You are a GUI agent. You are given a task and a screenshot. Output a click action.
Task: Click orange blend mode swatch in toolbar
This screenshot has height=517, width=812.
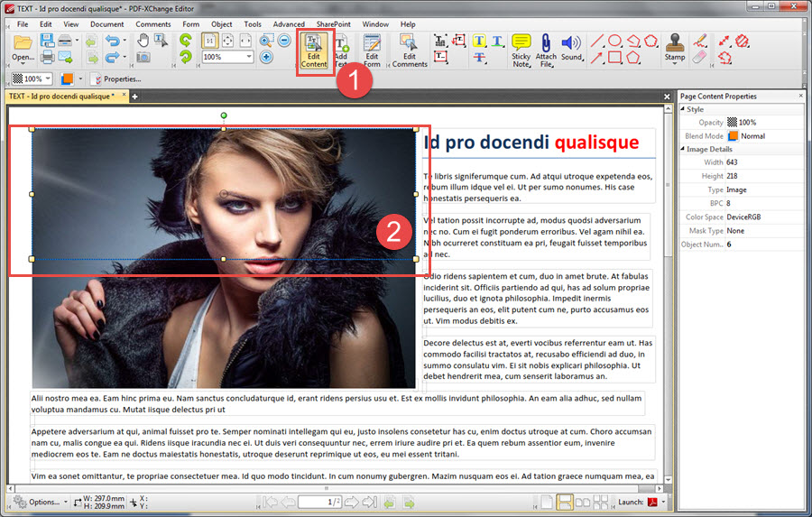(67, 78)
